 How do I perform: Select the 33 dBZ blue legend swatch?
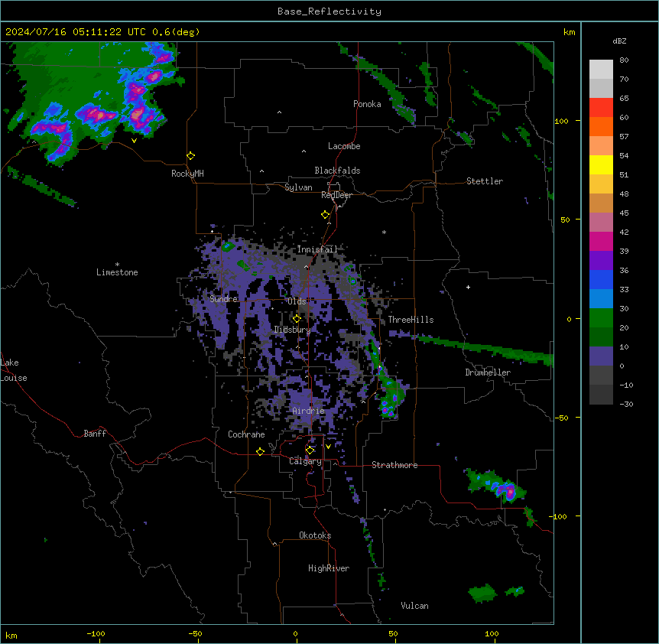coord(601,279)
